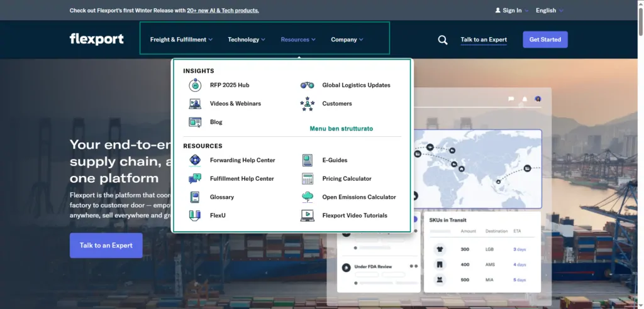Click the Glossary book icon

pos(195,197)
